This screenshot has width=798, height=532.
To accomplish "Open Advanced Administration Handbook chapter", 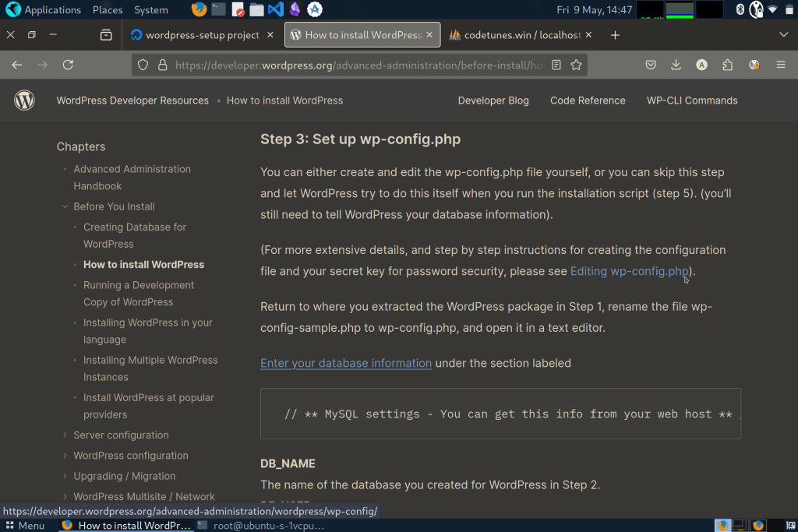I will pyautogui.click(x=132, y=177).
